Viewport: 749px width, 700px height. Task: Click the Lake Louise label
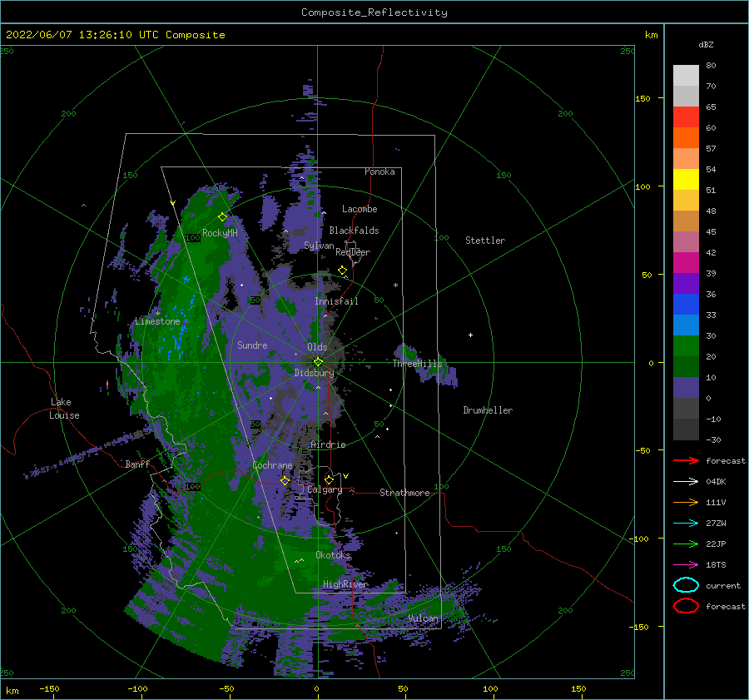64,409
